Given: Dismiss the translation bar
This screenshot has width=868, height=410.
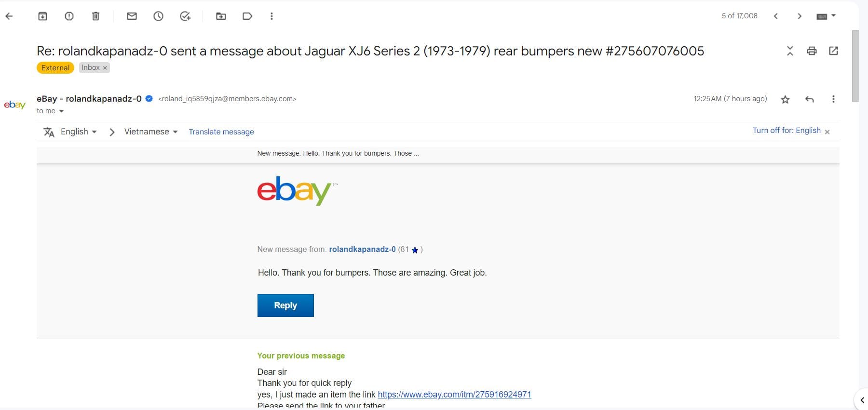Looking at the screenshot, I should click(x=827, y=132).
